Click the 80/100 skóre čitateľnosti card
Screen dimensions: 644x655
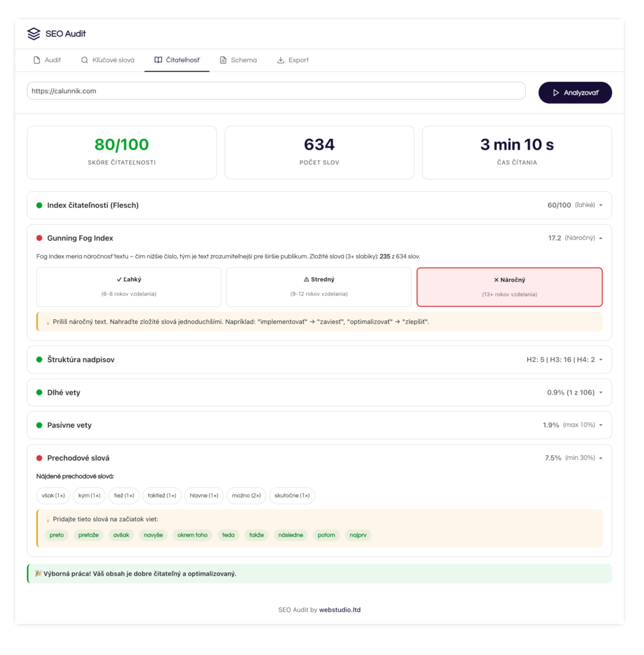pos(122,152)
